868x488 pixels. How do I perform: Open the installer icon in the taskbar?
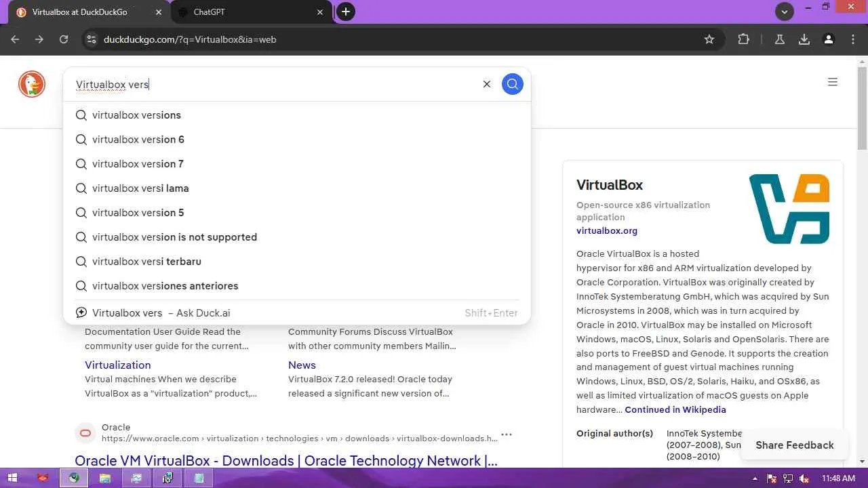tap(167, 478)
